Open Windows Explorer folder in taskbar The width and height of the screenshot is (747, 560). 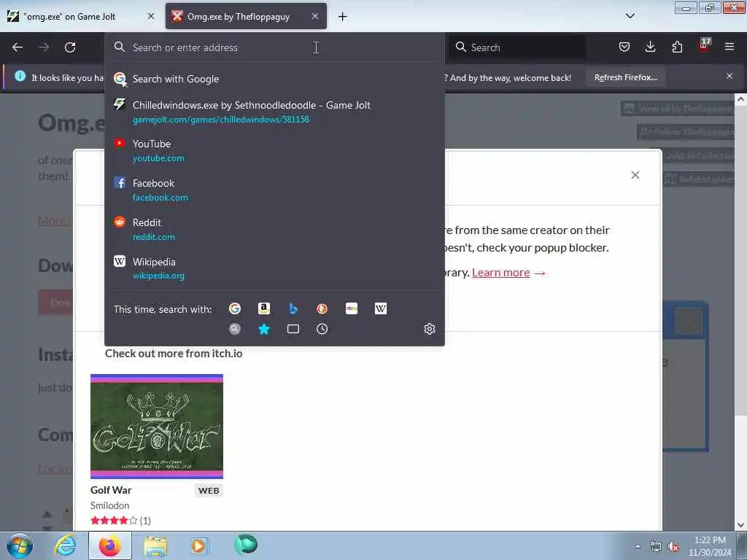155,545
